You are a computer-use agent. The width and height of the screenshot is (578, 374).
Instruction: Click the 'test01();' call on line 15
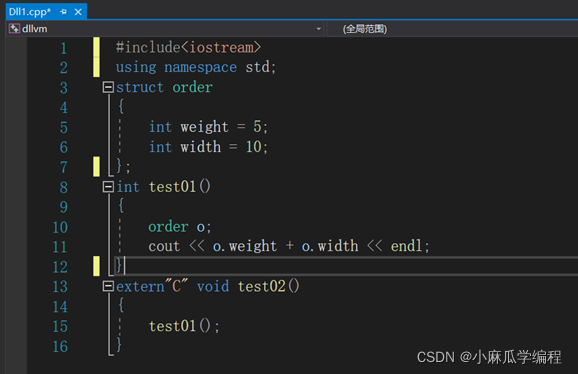tap(184, 326)
